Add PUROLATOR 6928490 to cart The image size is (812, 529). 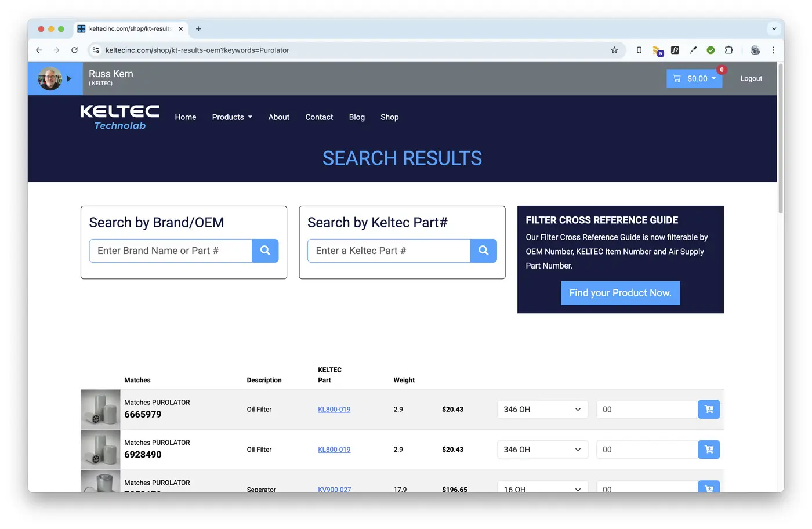(x=709, y=450)
